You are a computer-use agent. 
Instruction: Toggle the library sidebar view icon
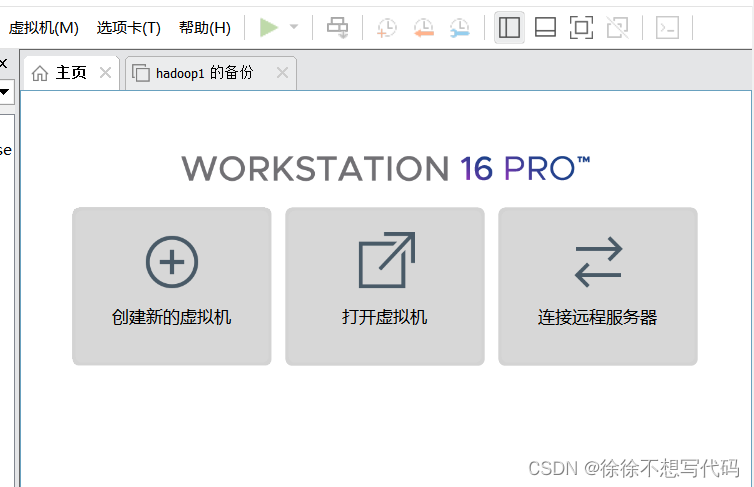pyautogui.click(x=509, y=27)
